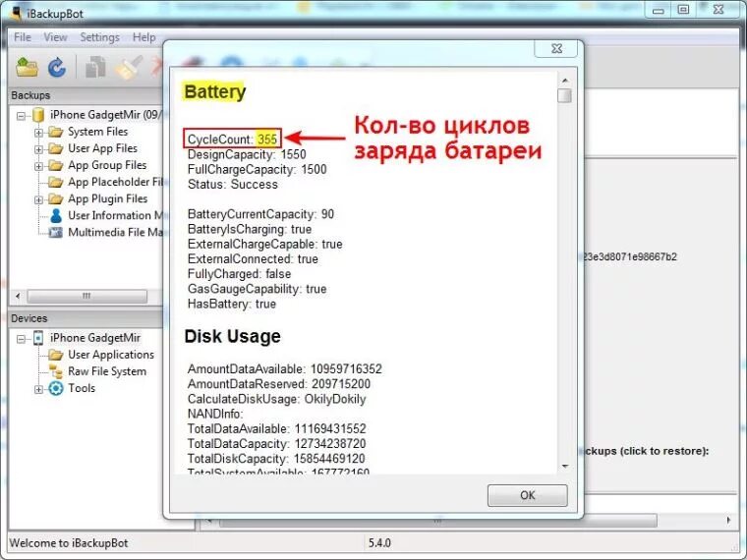Open Raw File System item

point(107,371)
